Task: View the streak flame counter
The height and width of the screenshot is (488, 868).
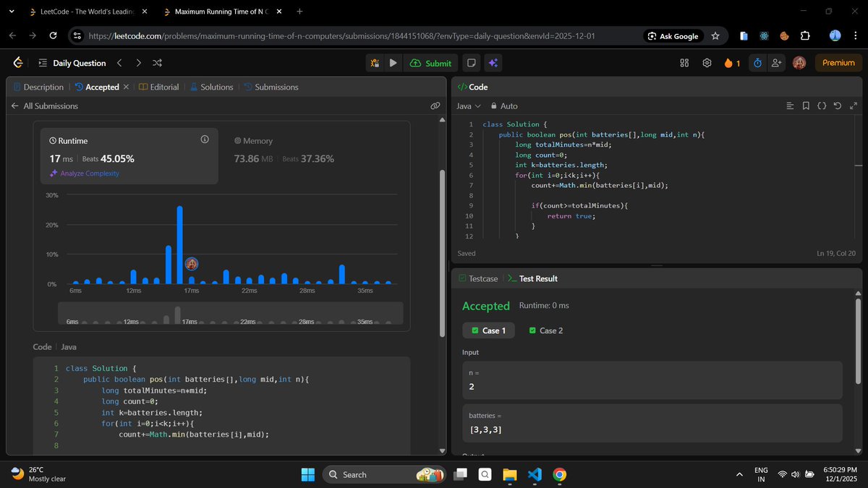Action: pos(732,63)
